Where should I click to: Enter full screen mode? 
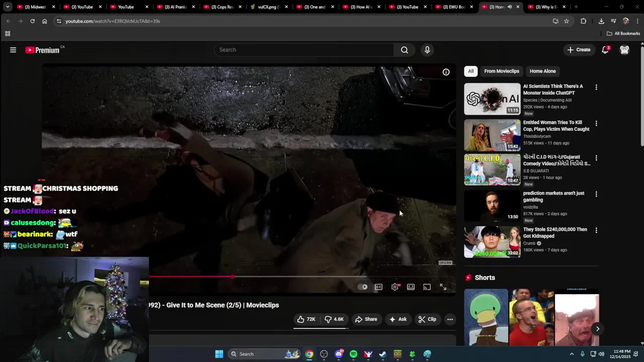pyautogui.click(x=443, y=287)
